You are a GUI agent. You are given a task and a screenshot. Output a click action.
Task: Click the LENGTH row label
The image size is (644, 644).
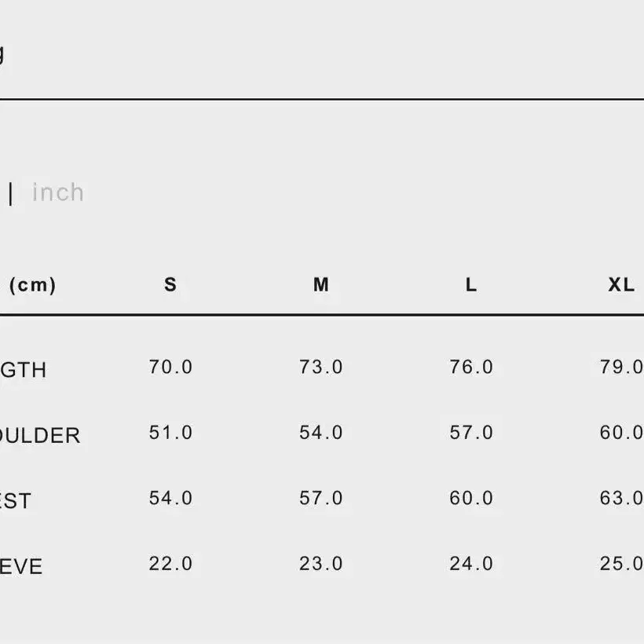coord(23,370)
